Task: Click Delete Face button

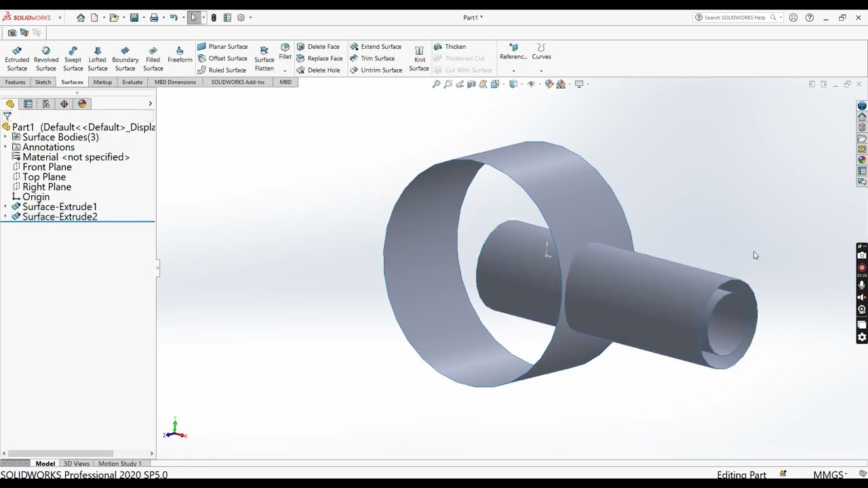Action: 318,47
